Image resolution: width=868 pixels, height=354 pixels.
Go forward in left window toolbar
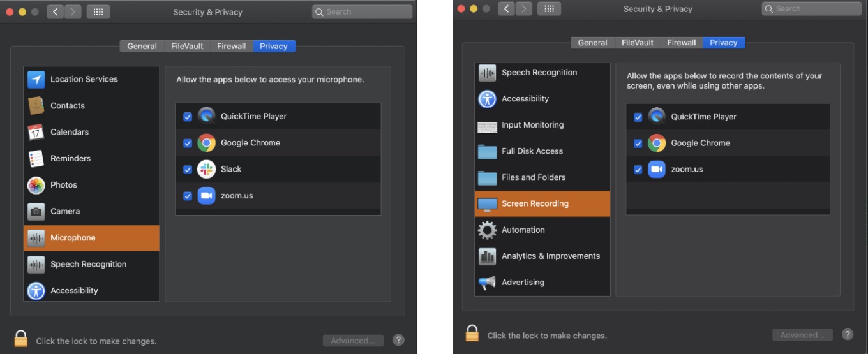click(73, 12)
